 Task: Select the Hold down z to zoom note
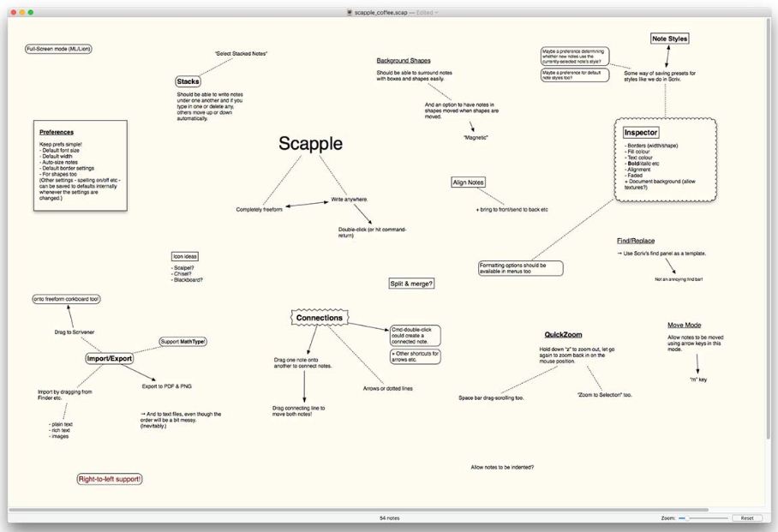(x=577, y=356)
